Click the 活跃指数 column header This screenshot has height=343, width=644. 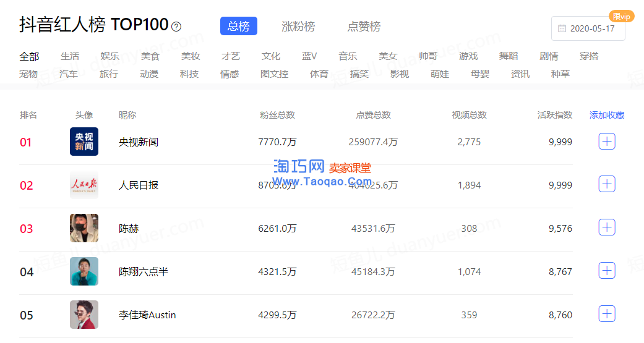(555, 116)
